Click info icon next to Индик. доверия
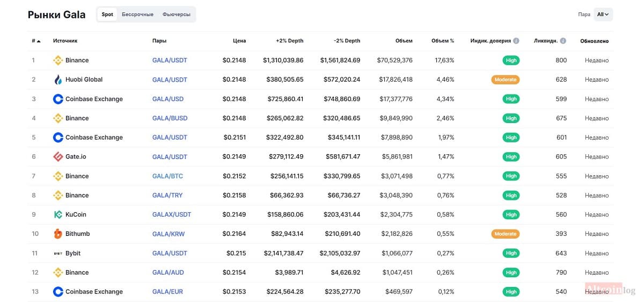The height and width of the screenshot is (302, 644). [x=516, y=41]
